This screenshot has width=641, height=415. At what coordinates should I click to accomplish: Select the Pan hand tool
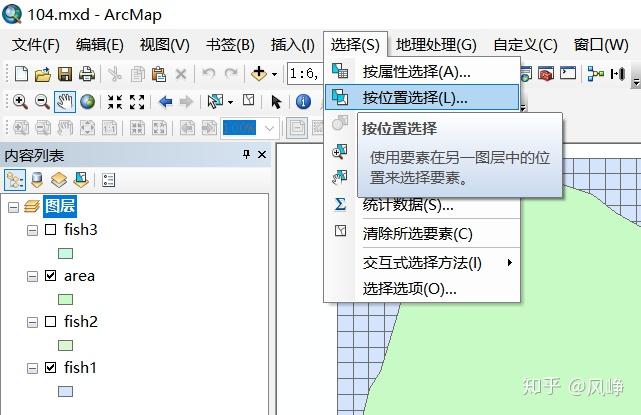(65, 102)
